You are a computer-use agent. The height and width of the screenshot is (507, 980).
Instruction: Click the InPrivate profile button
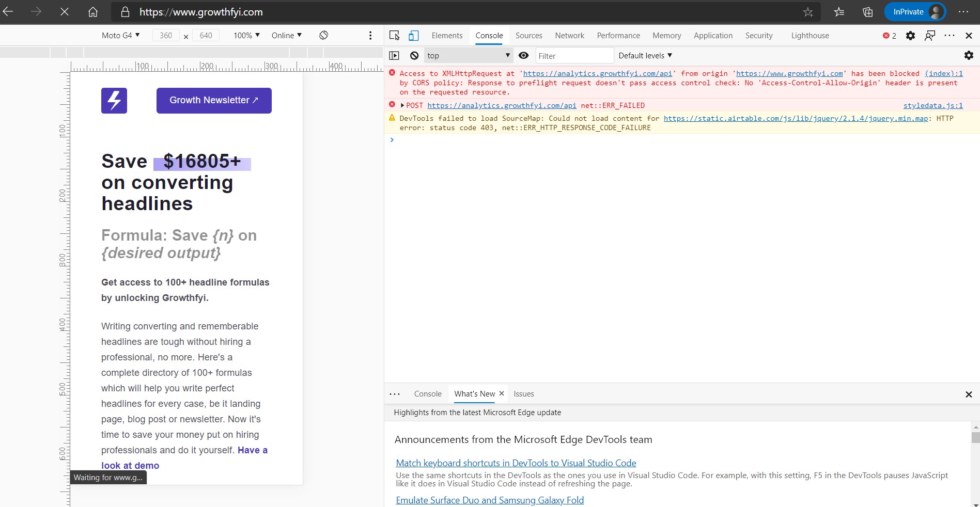tap(915, 12)
